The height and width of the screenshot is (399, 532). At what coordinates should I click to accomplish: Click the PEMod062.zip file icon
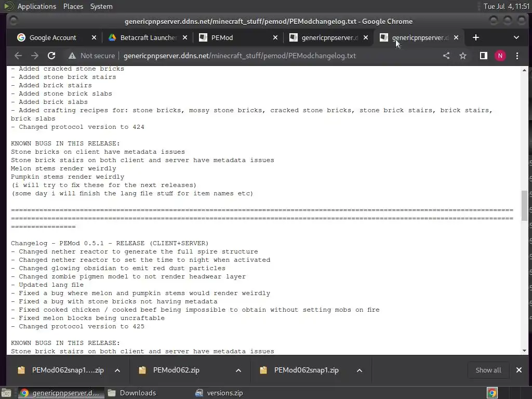coord(142,370)
